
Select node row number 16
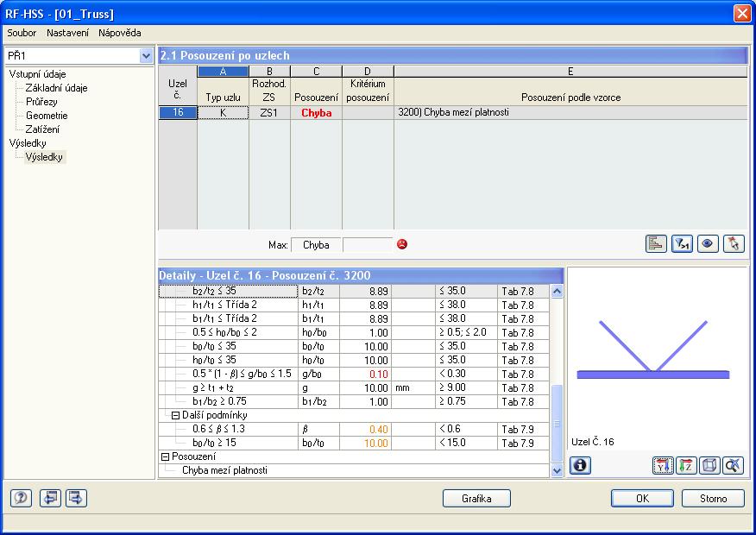[x=178, y=112]
